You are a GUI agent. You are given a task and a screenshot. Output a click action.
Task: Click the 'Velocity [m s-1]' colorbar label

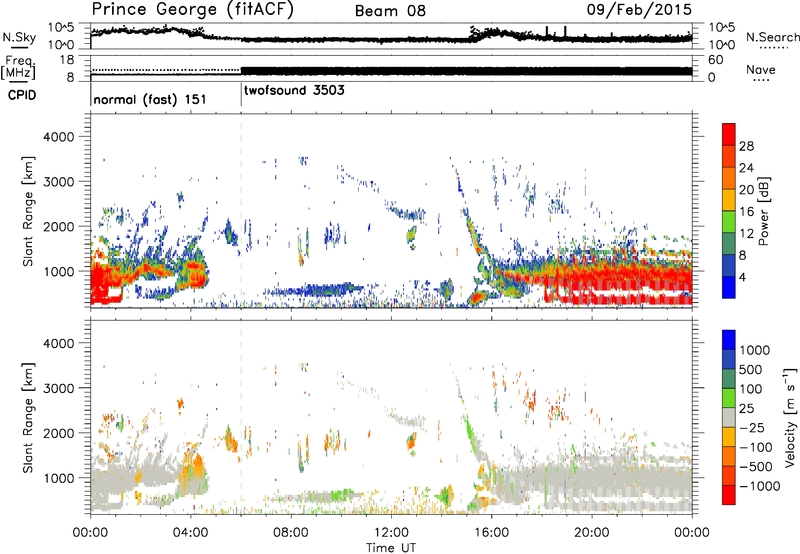(x=790, y=417)
